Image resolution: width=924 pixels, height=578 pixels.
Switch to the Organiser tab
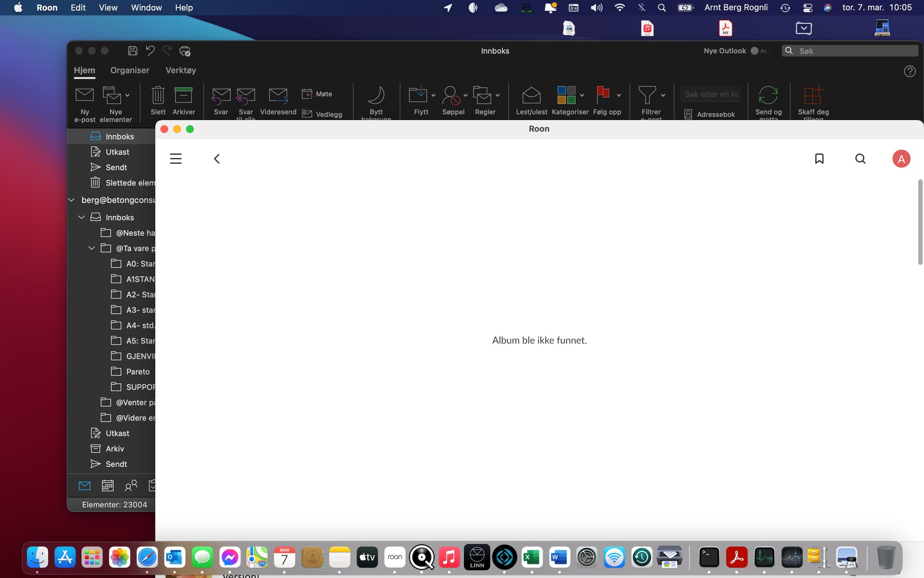click(x=129, y=70)
